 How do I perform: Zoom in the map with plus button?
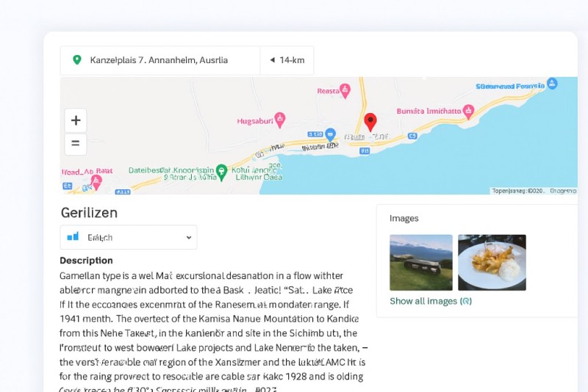pyautogui.click(x=75, y=120)
